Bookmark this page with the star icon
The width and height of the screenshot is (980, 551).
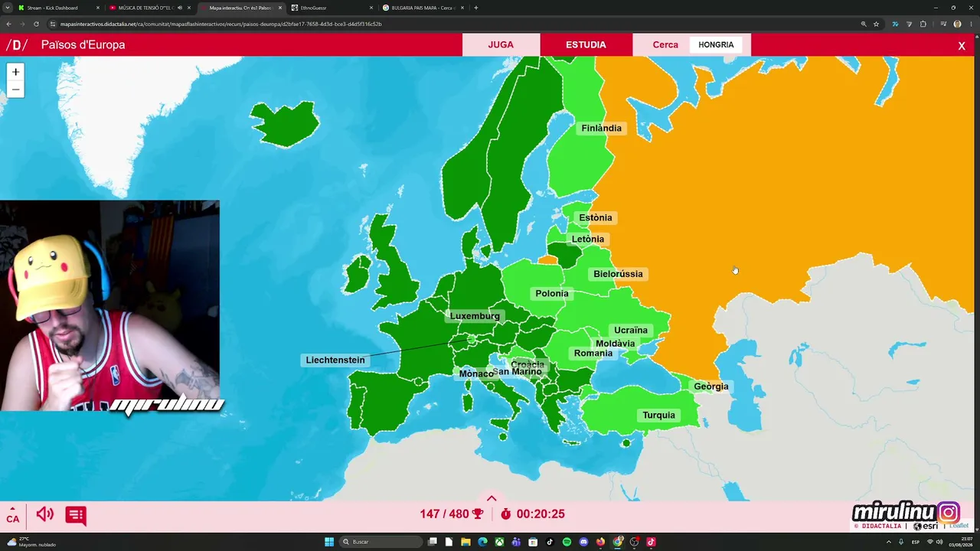coord(877,24)
